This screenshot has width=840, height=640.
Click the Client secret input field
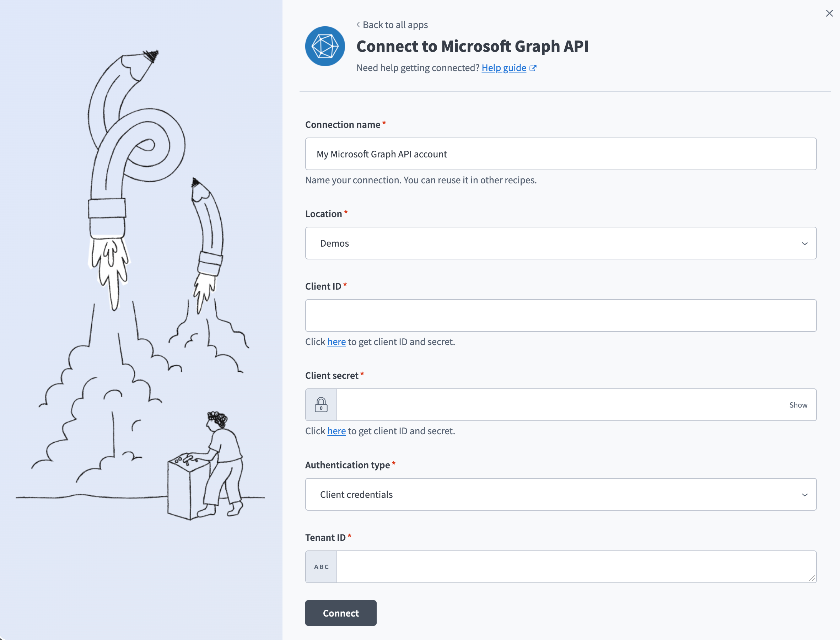point(560,404)
